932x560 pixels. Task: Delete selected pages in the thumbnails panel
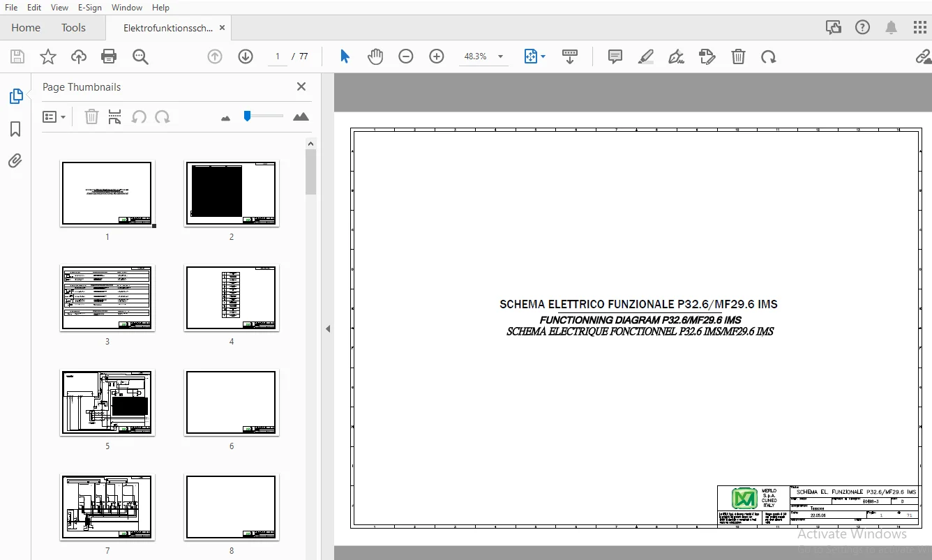pos(91,116)
